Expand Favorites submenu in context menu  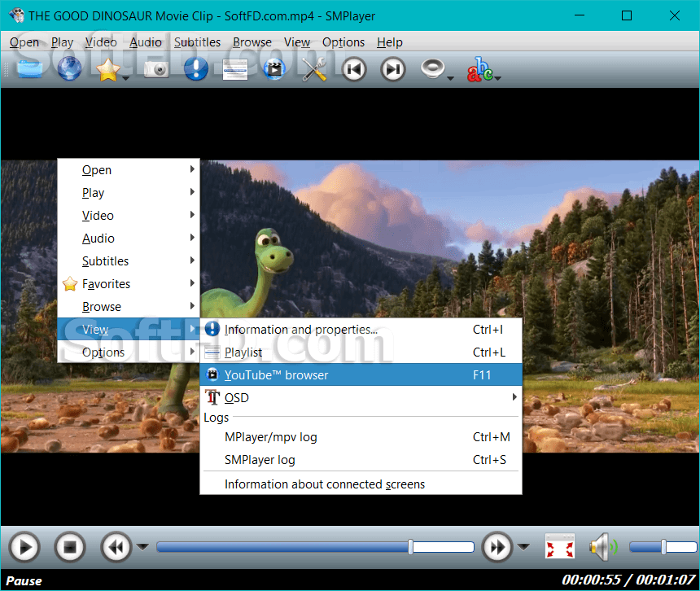129,284
